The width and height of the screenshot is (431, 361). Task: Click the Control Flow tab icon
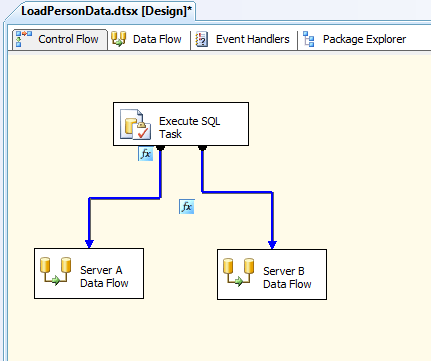click(24, 39)
